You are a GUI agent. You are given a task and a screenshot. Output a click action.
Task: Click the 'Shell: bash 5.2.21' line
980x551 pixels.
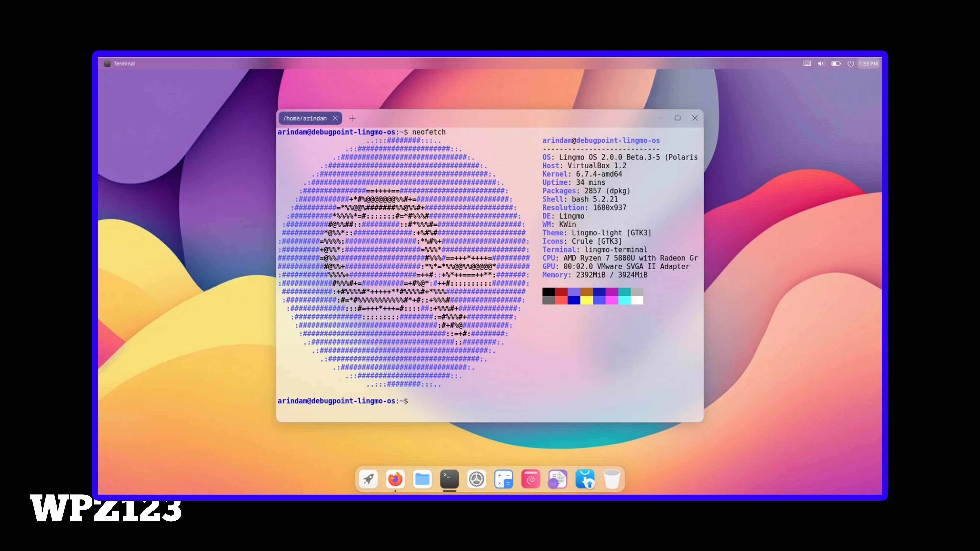[580, 199]
